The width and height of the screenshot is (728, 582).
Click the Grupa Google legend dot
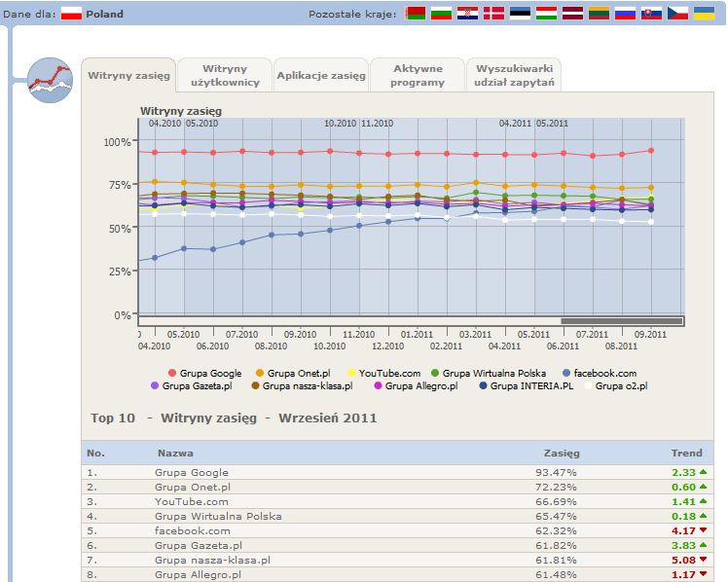(x=172, y=373)
